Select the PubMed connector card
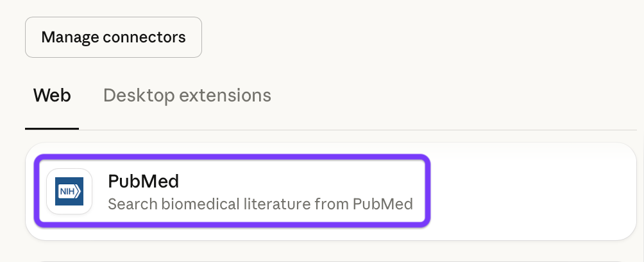The width and height of the screenshot is (644, 262). click(x=234, y=191)
